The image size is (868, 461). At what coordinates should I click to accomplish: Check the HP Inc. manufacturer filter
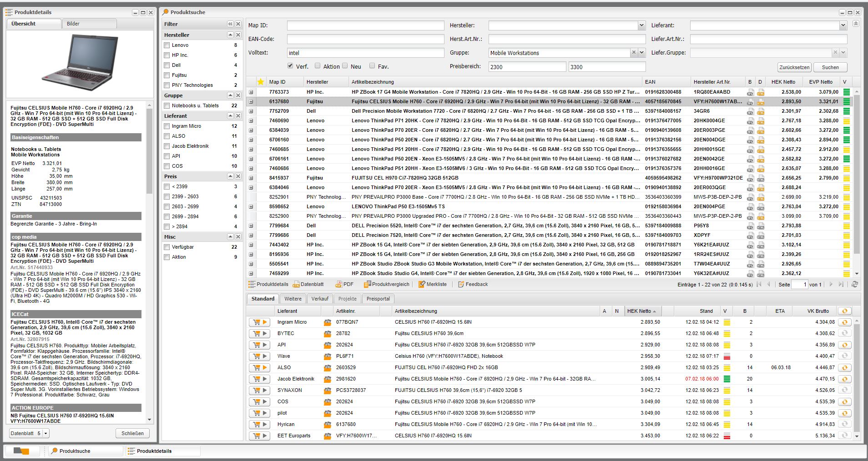(x=167, y=55)
